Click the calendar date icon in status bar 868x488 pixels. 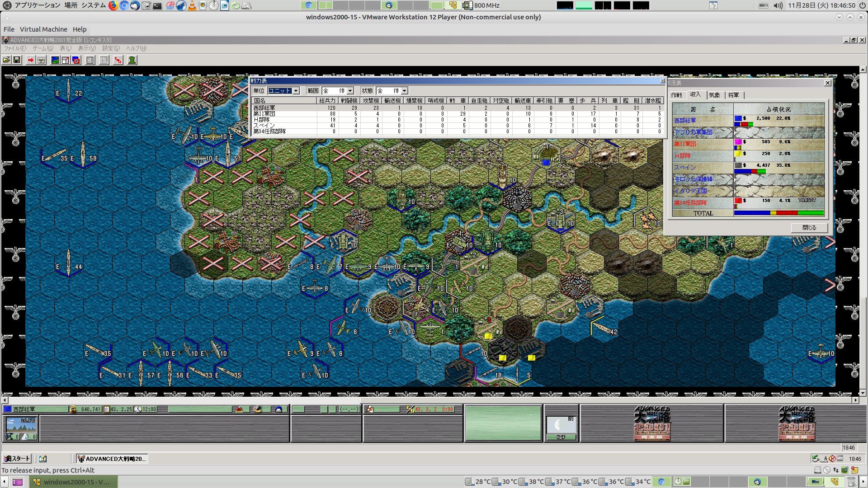107,409
